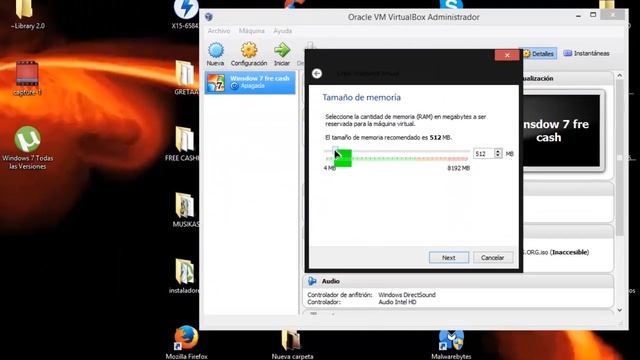Image resolution: width=640 pixels, height=360 pixels.
Task: Open Configuración gear toolbar icon
Action: [249, 54]
